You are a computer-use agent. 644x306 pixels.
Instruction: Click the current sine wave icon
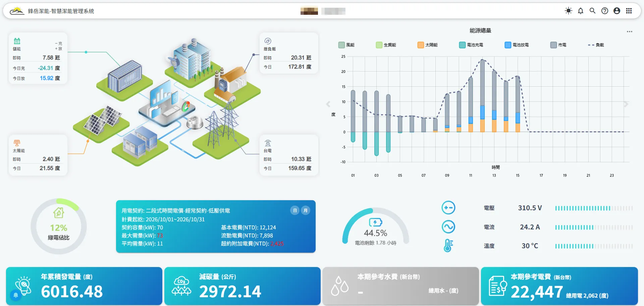[448, 227]
